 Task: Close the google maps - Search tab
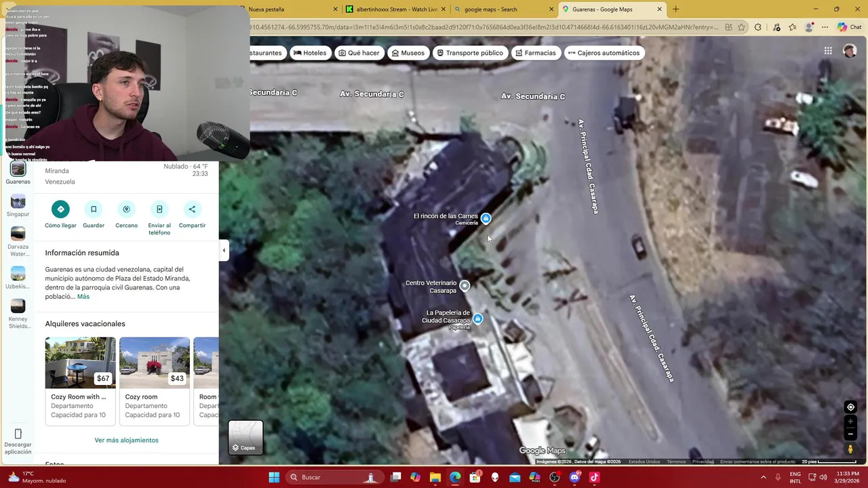tap(551, 9)
